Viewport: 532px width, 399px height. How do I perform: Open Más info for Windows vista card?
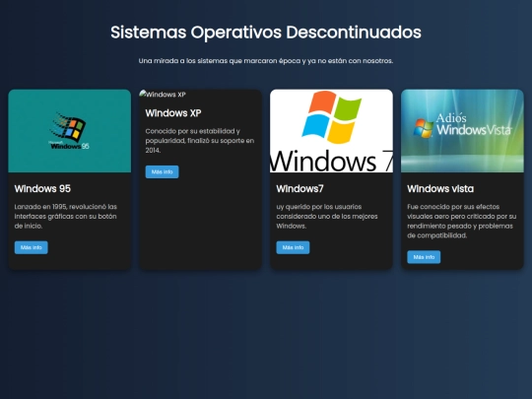pyautogui.click(x=424, y=257)
